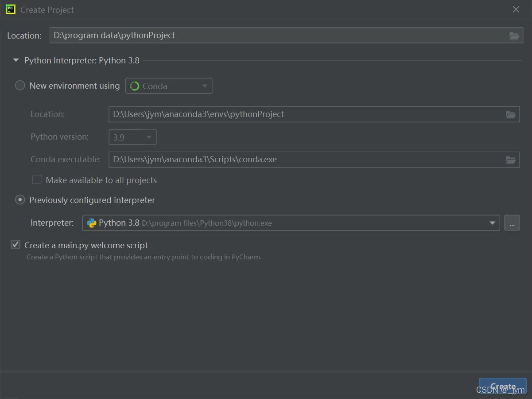This screenshot has width=532, height=399.
Task: Click the entry point description text
Action: pos(144,257)
